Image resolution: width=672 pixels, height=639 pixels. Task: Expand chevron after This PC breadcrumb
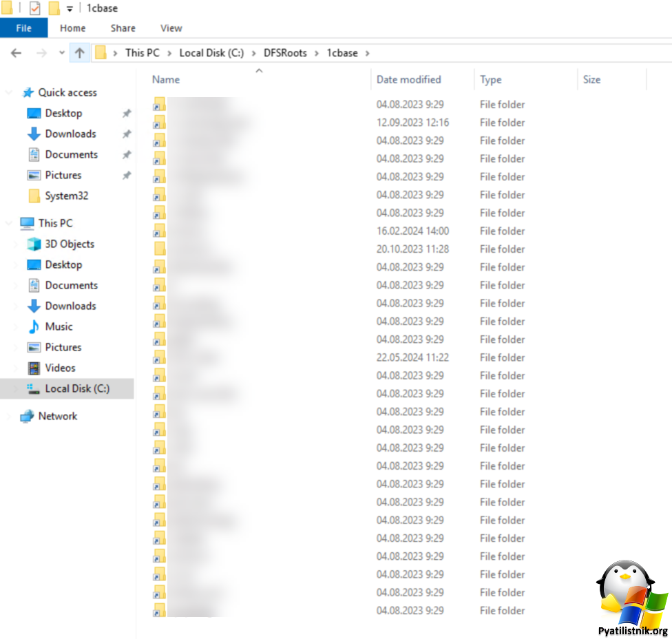coord(169,53)
